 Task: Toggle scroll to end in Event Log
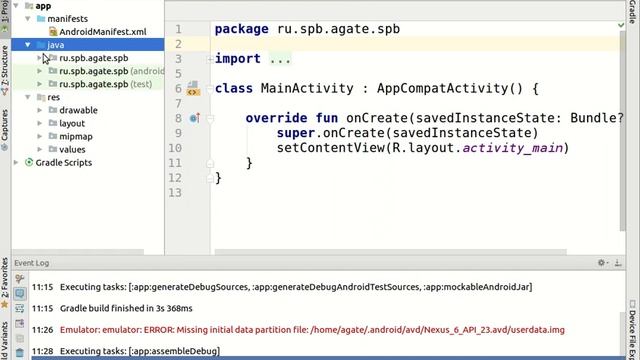(x=20, y=323)
